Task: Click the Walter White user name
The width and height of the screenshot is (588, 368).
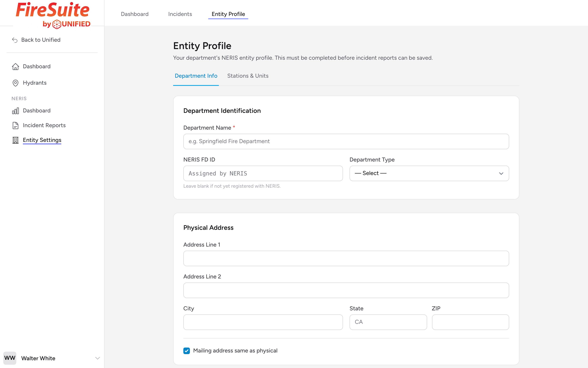Action: [38, 358]
